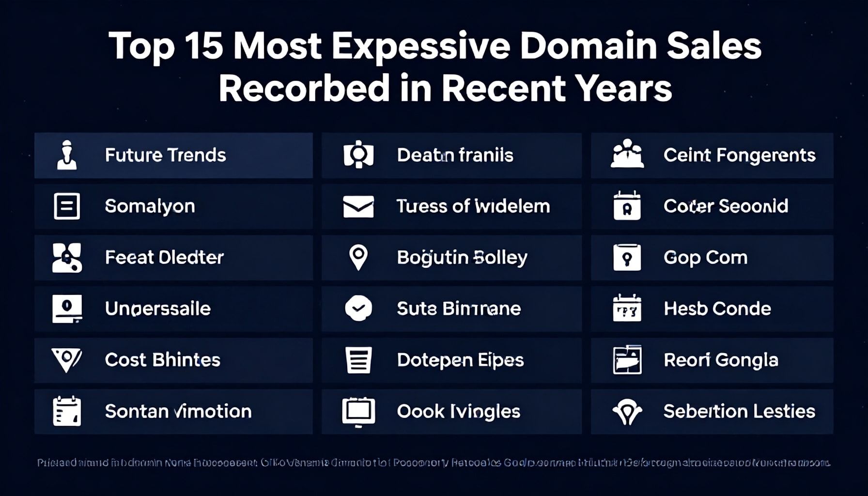
Task: Select the Future Trends entry
Action: [165, 155]
